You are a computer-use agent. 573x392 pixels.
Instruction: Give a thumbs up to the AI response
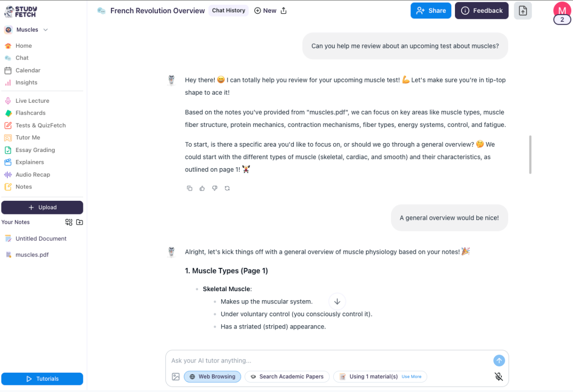(202, 188)
